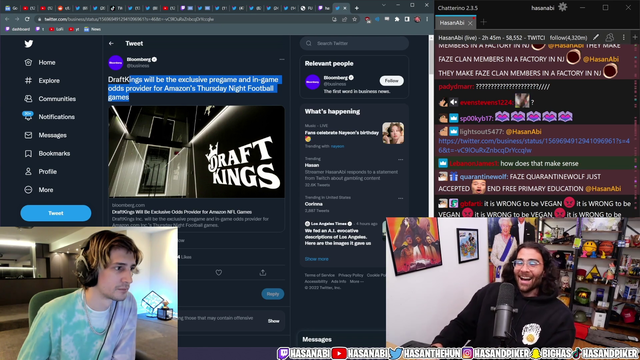Open the options menu for the Corinna trend
Screen dimensions: 640x360
click(x=400, y=198)
